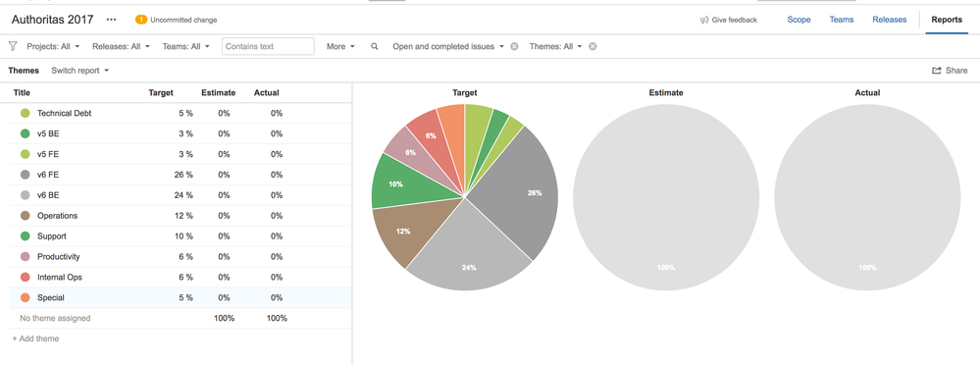The image size is (980, 365).
Task: Open the Projects: All dropdown
Action: tap(53, 46)
